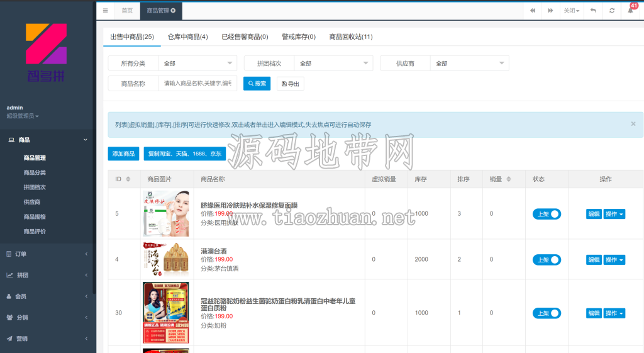Image resolution: width=644 pixels, height=353 pixels.
Task: Click the back arrow icon in top bar
Action: coord(593,11)
